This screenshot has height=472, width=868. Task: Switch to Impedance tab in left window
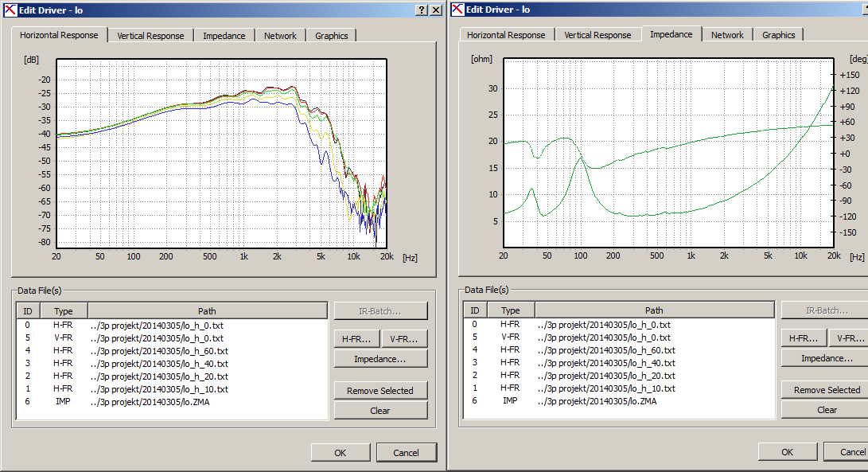pyautogui.click(x=224, y=36)
